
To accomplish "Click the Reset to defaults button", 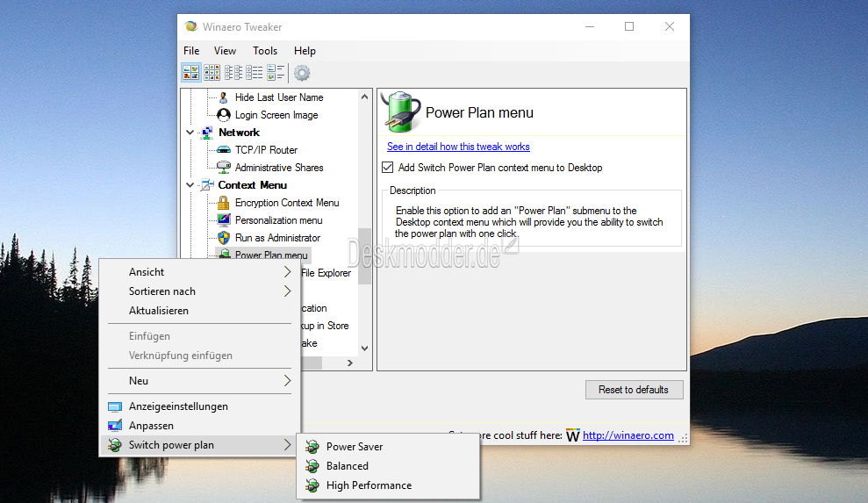I will [634, 390].
